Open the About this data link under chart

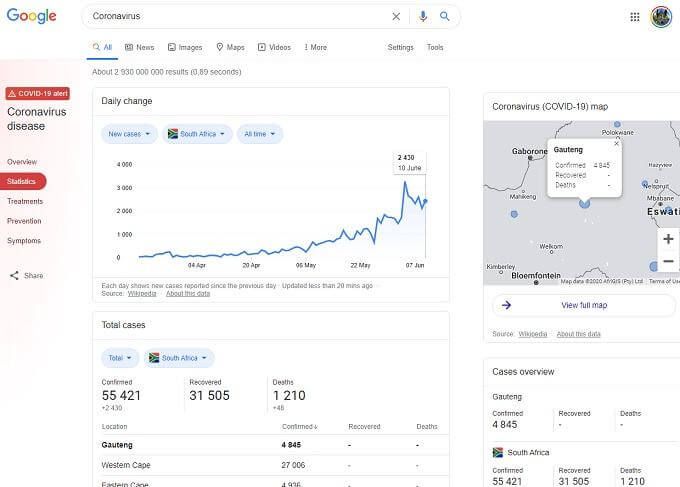[188, 294]
